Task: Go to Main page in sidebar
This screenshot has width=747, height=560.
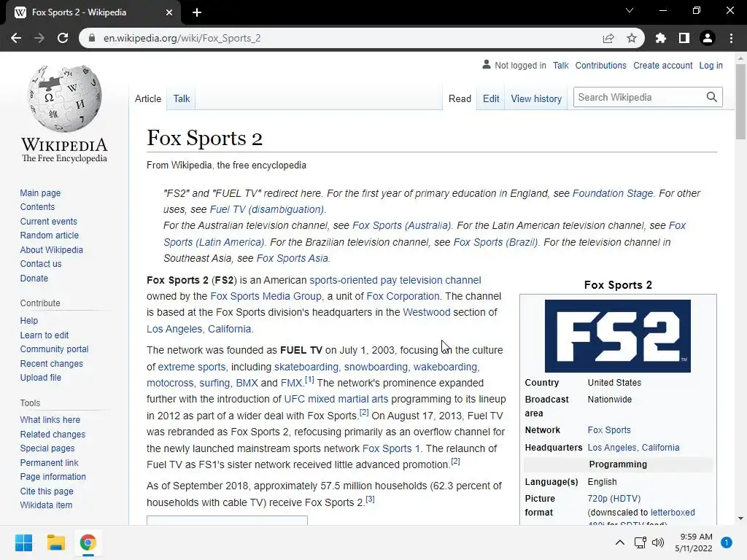Action: tap(40, 192)
